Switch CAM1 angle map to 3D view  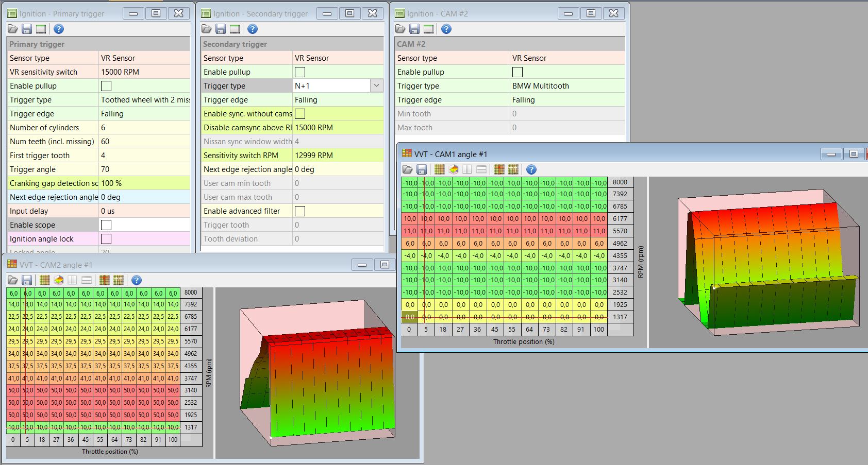(x=454, y=169)
